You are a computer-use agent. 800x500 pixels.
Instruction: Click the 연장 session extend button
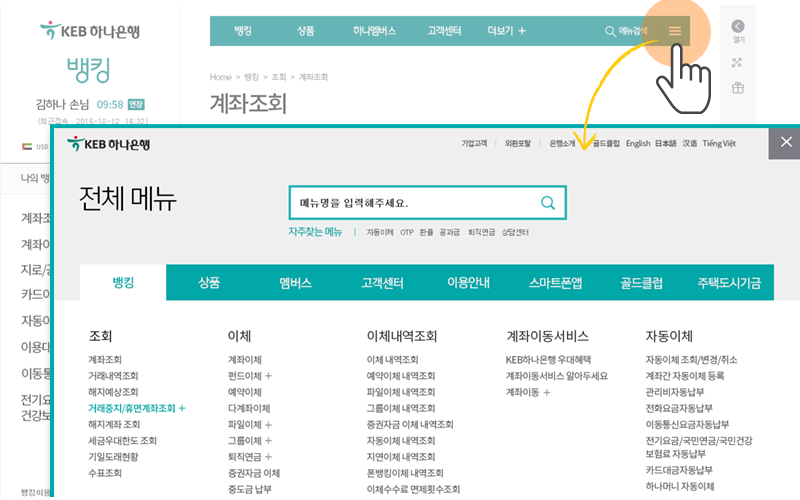pos(136,105)
